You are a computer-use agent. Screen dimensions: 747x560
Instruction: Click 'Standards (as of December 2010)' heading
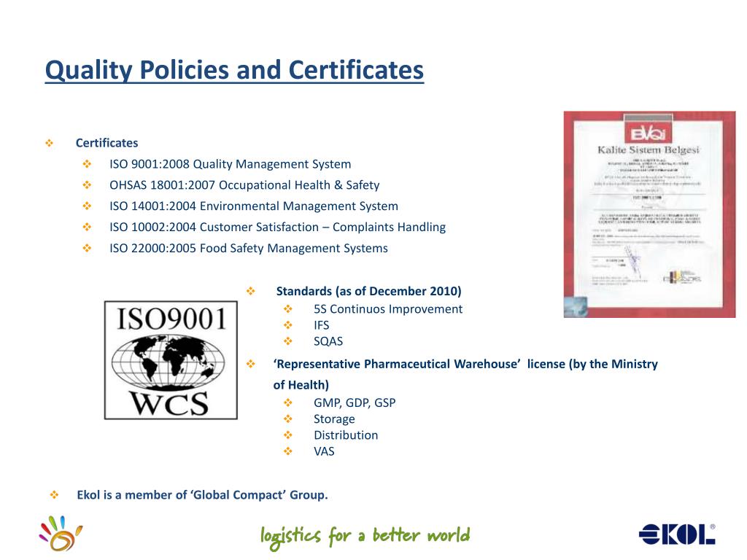click(x=368, y=291)
